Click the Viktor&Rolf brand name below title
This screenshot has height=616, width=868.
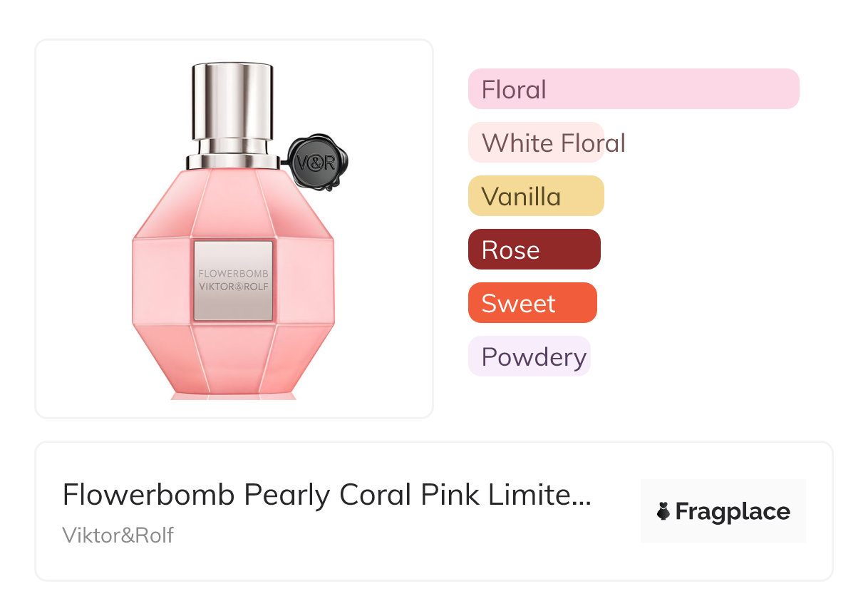pos(118,535)
